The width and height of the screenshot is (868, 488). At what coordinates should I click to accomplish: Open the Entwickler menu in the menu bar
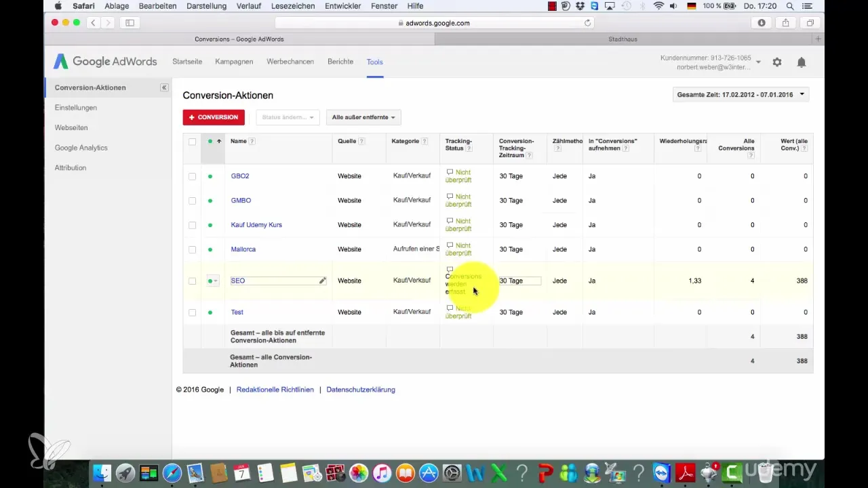[342, 5]
